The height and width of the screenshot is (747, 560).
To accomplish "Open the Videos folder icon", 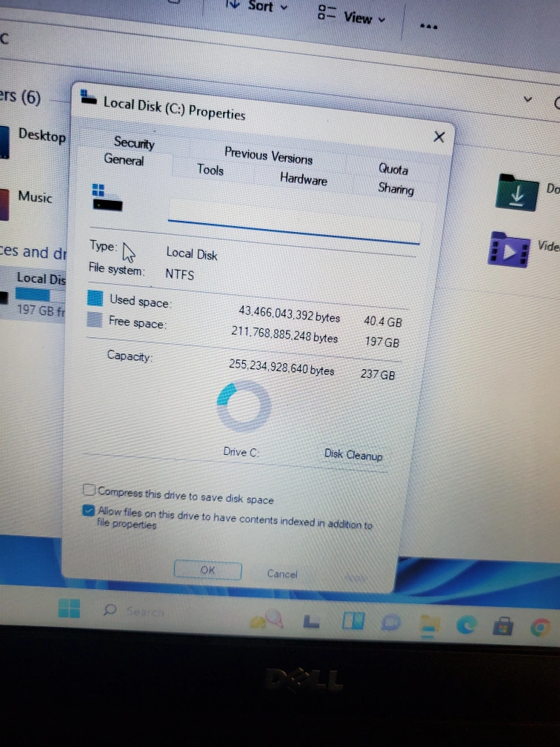I will coord(509,250).
